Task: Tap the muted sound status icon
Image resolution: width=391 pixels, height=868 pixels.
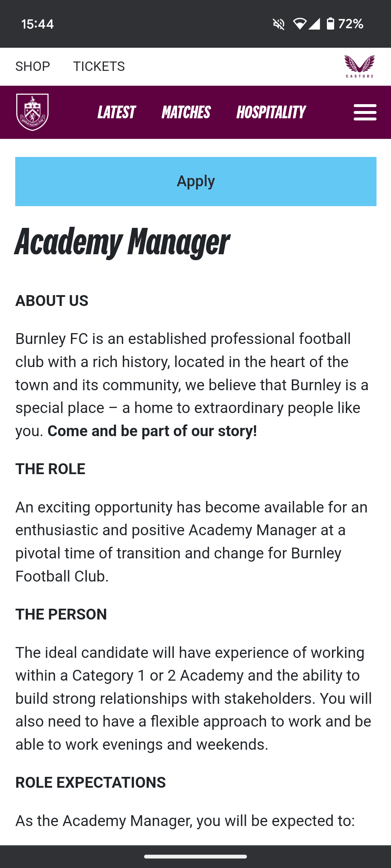Action: pyautogui.click(x=279, y=24)
